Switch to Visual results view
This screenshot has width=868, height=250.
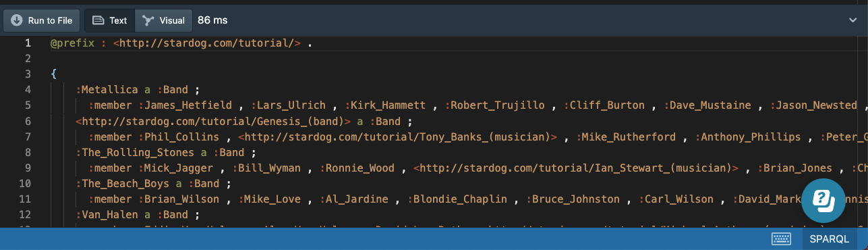(164, 20)
